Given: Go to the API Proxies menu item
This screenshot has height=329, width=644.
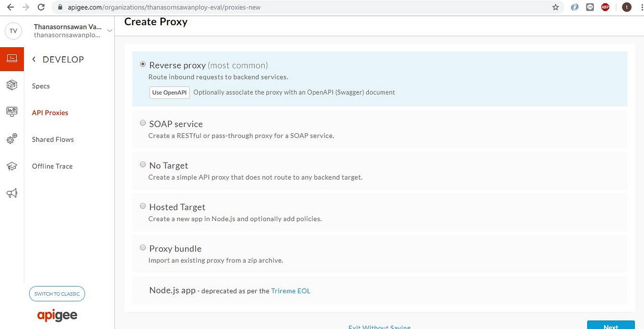Looking at the screenshot, I should coord(50,113).
